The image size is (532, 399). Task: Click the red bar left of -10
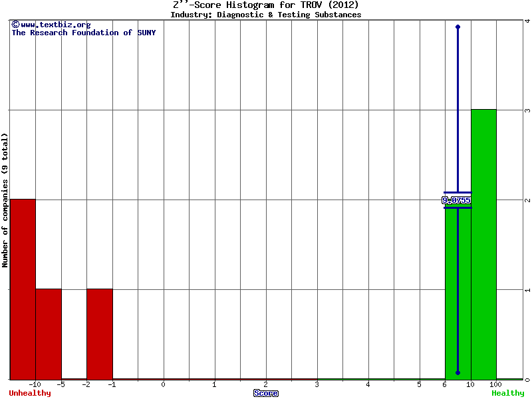(23, 289)
